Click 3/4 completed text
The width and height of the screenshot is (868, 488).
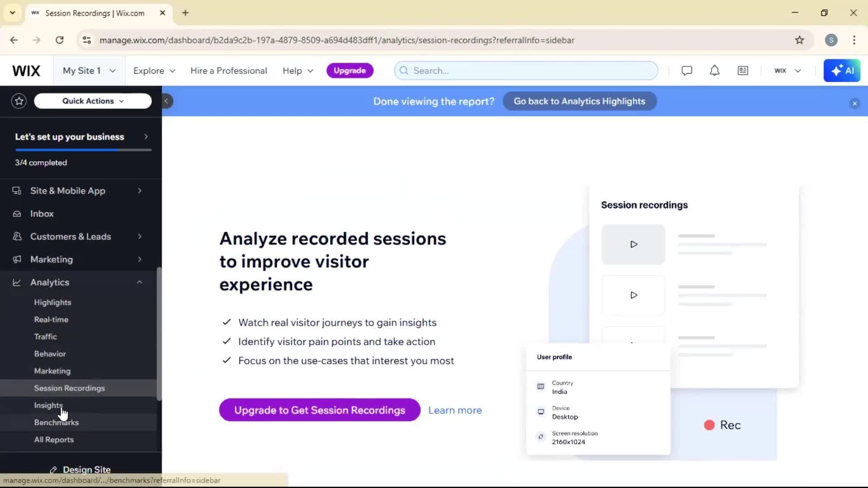coord(41,163)
